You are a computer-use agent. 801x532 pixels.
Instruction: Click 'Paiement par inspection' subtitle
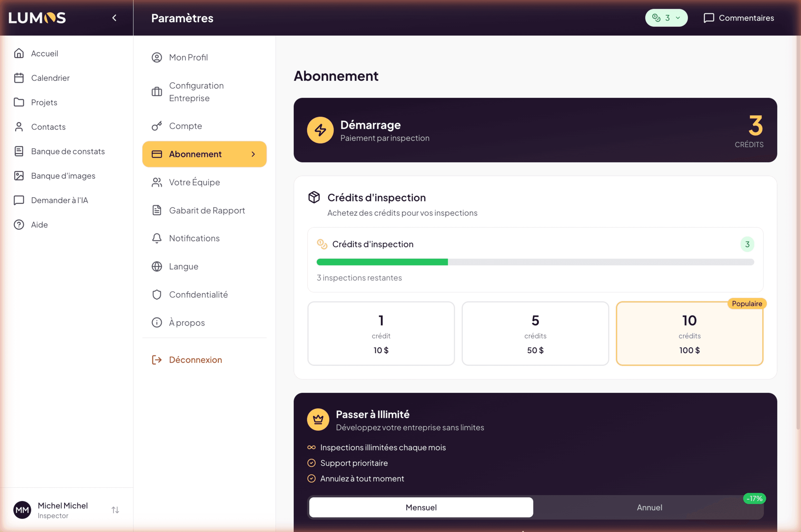(385, 138)
